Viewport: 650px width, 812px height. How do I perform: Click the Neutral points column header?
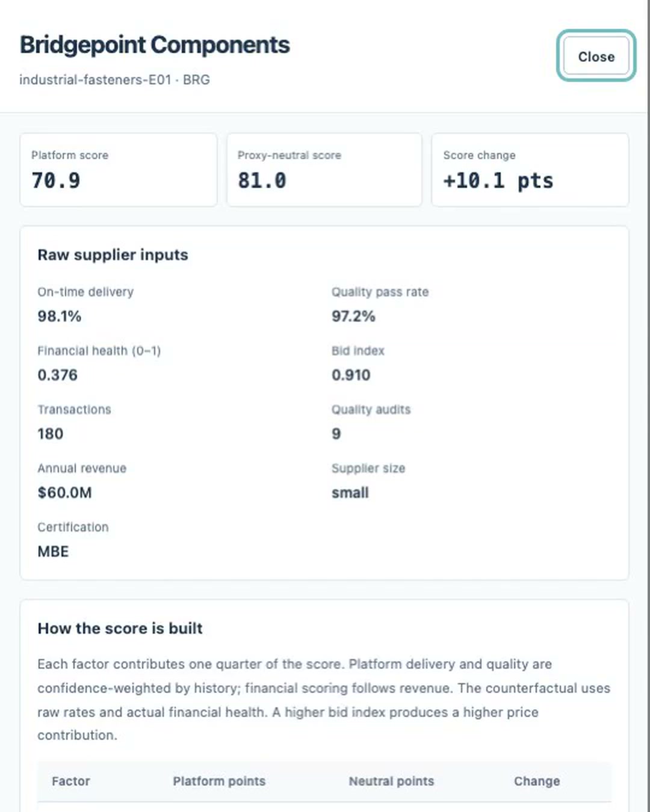point(391,781)
